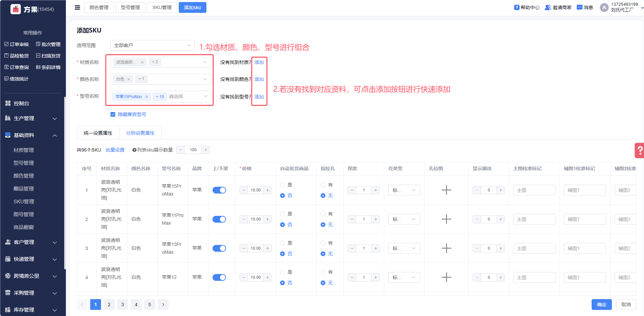Switch to the 分别设置属性 tab
The height and width of the screenshot is (316, 644).
point(140,133)
